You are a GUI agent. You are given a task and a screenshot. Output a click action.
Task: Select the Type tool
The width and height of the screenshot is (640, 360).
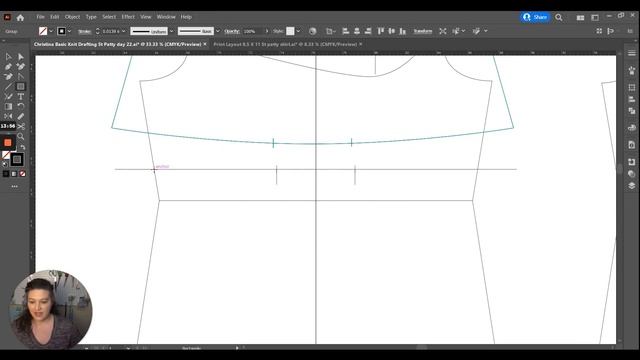pyautogui.click(x=21, y=96)
